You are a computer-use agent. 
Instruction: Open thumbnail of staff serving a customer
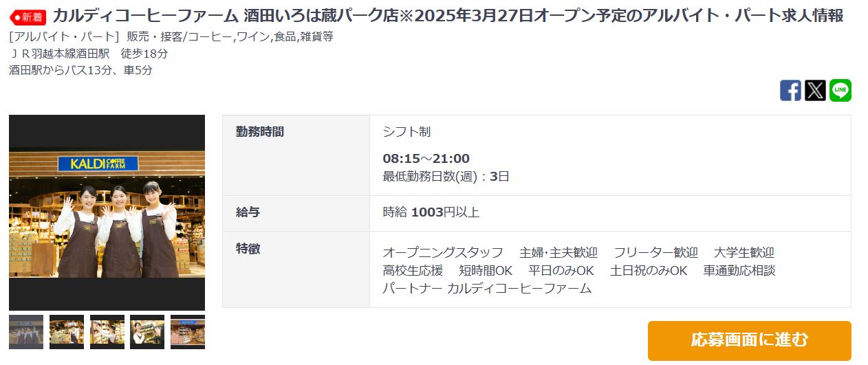(147, 332)
